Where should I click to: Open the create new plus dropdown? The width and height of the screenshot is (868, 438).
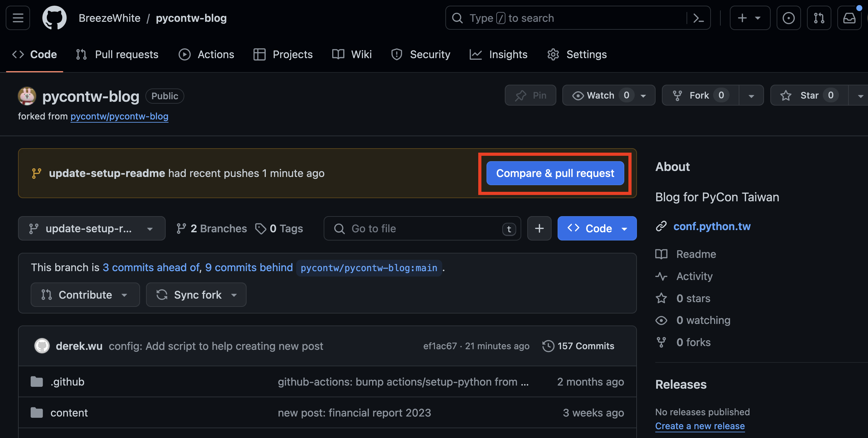coord(750,18)
